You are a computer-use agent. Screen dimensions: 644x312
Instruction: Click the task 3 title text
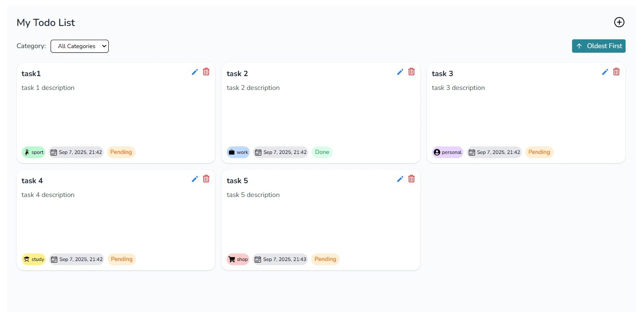[x=442, y=74]
